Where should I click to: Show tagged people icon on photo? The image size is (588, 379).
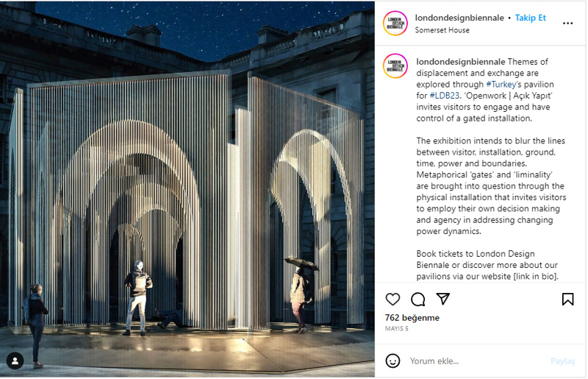tap(15, 361)
